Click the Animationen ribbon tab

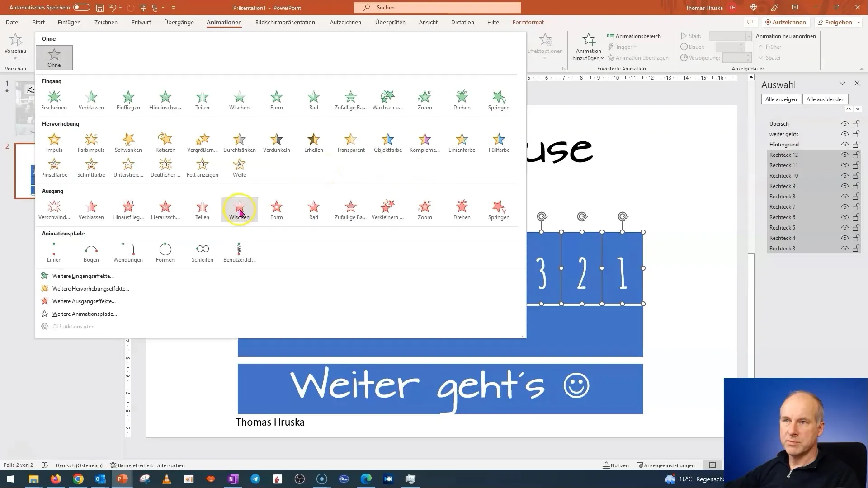click(224, 22)
